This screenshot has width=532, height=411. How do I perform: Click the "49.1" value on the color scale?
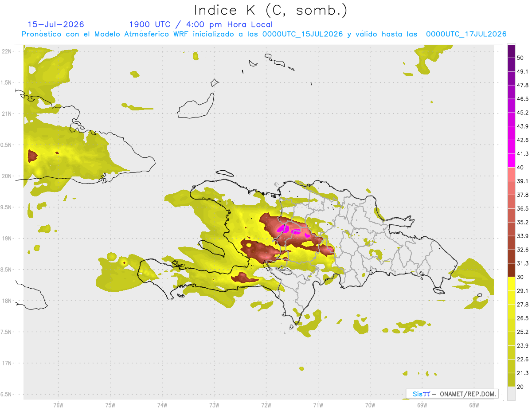[523, 71]
